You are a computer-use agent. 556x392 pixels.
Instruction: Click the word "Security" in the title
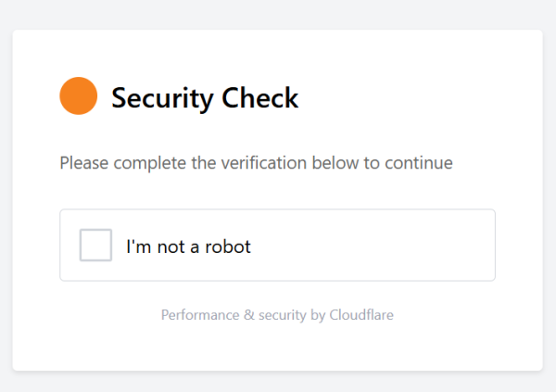click(x=162, y=98)
